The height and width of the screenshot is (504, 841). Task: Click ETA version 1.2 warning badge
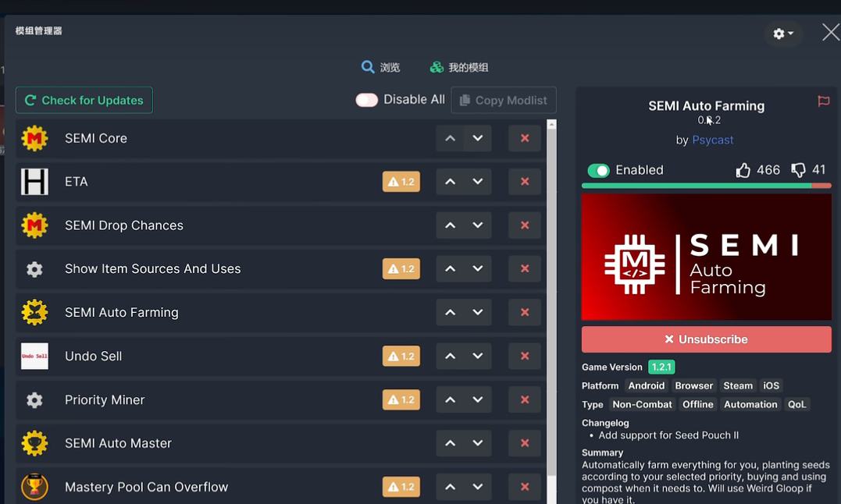[x=401, y=182]
